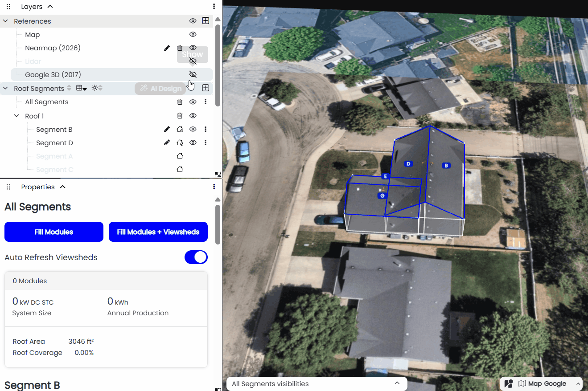Click the 0 Modules header text
Viewport: 588px width, 391px height.
[x=30, y=281]
